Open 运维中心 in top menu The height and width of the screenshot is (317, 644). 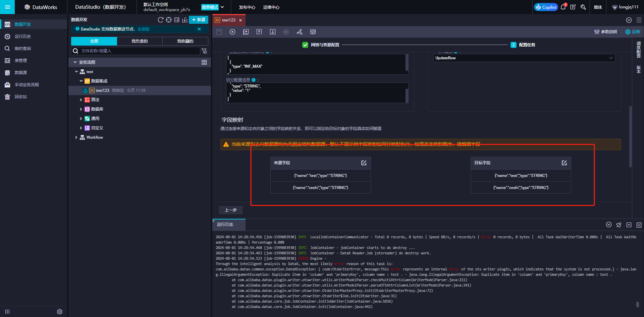click(271, 7)
